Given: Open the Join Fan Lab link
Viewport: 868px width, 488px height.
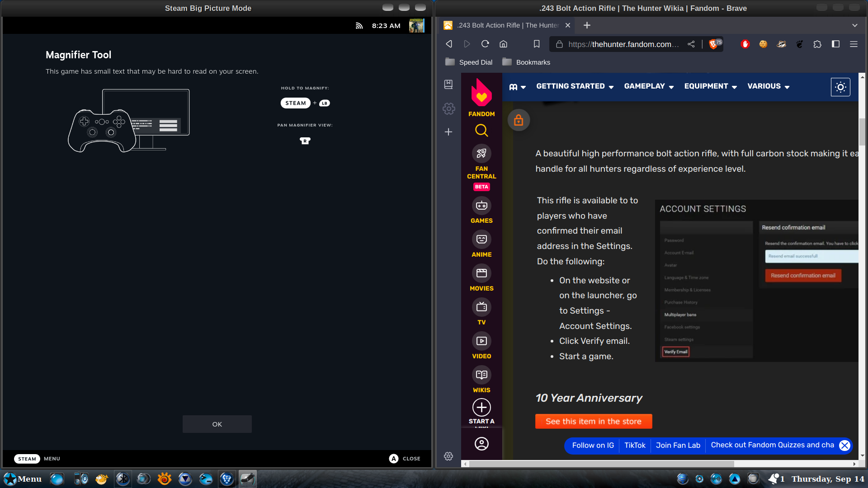Looking at the screenshot, I should point(678,446).
